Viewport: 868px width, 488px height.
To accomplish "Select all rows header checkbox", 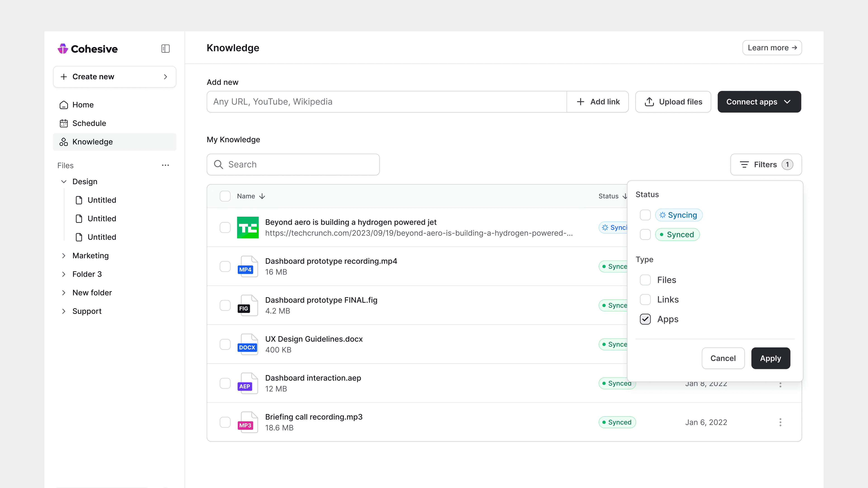I will (x=225, y=196).
